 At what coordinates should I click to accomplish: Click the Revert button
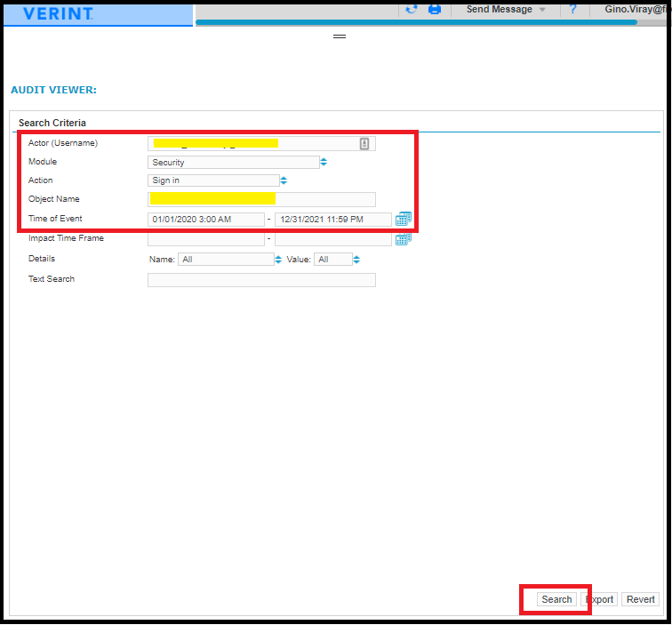click(640, 599)
